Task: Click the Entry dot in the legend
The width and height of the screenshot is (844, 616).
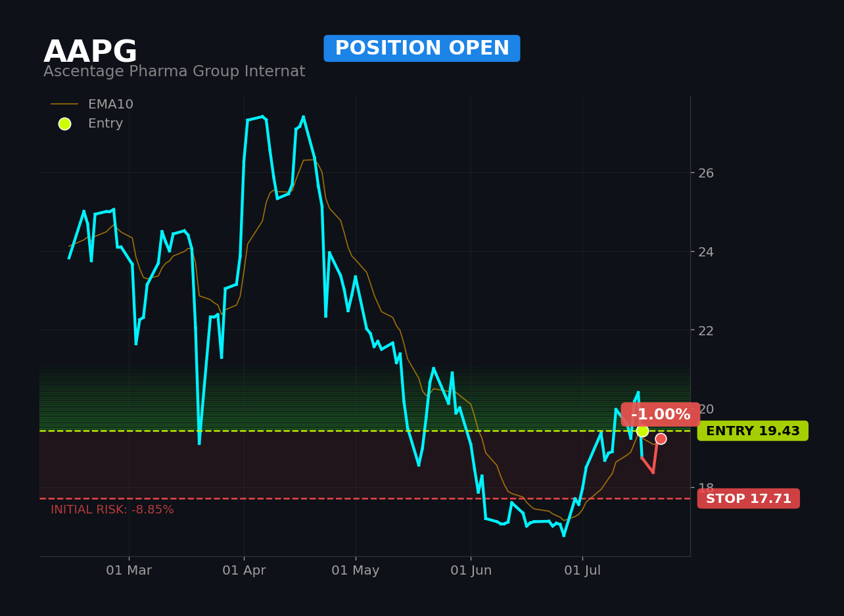Action: pyautogui.click(x=64, y=124)
